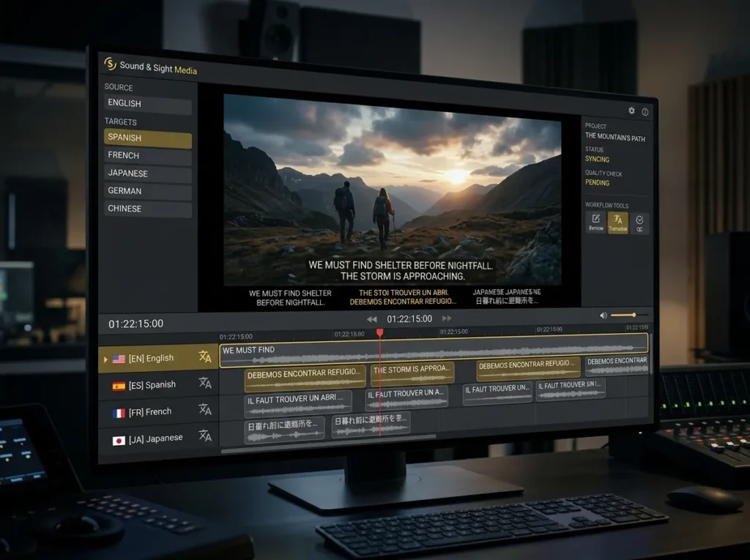Mute audio with the speaker icon

(604, 316)
